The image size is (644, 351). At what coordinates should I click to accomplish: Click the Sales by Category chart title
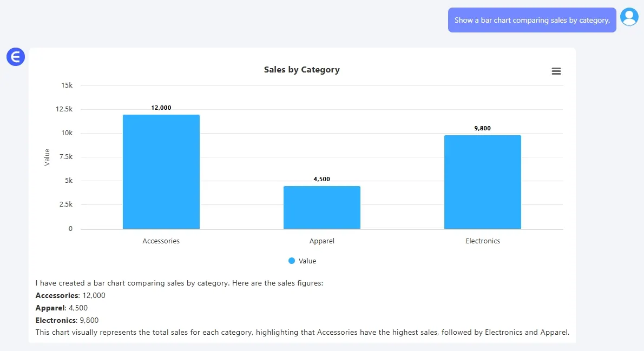point(301,69)
